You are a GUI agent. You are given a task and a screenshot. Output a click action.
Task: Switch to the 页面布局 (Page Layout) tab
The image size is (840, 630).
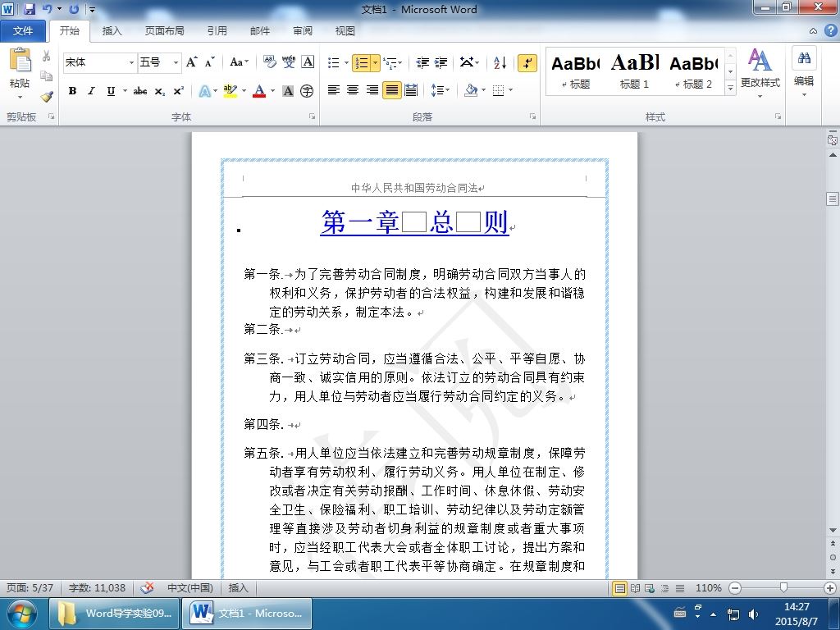[164, 31]
